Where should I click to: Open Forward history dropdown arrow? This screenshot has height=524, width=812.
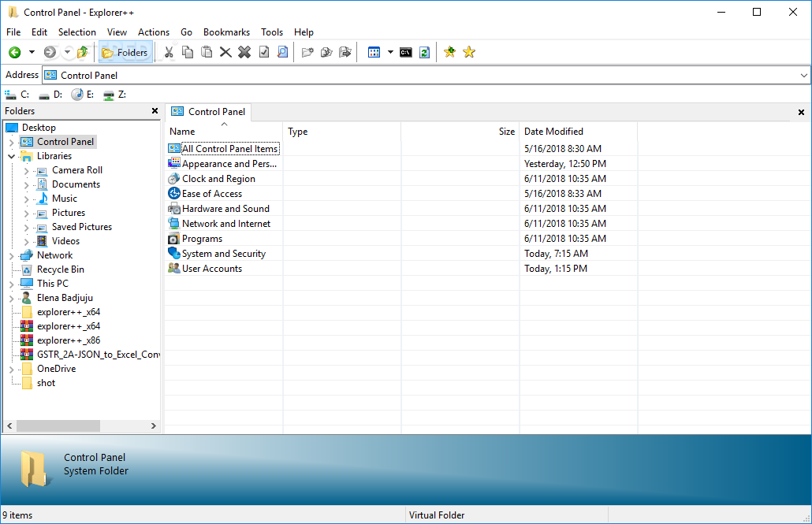[x=67, y=52]
